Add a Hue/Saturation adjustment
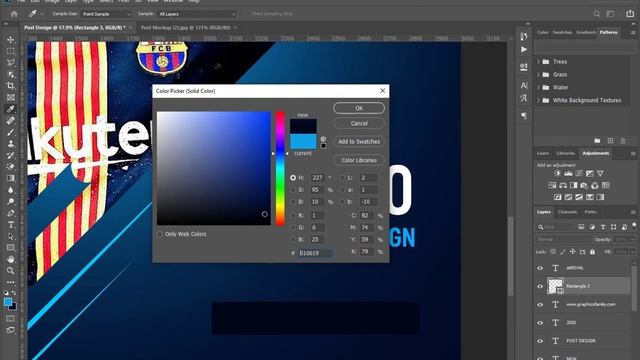The height and width of the screenshot is (360, 640). pos(552,185)
